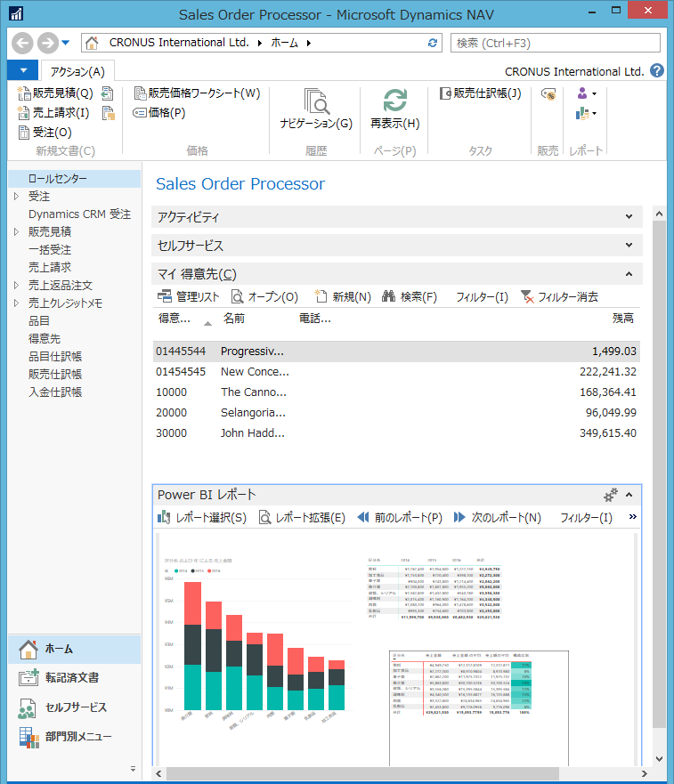Click the 再表示(H) refresh icon

coord(394,109)
